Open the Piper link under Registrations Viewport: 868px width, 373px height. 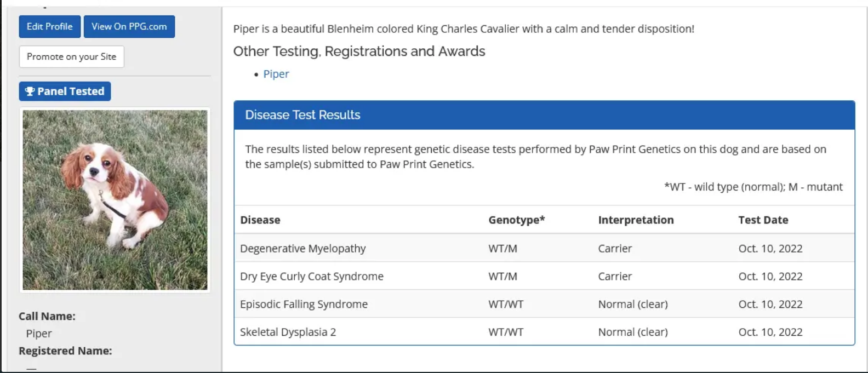276,74
